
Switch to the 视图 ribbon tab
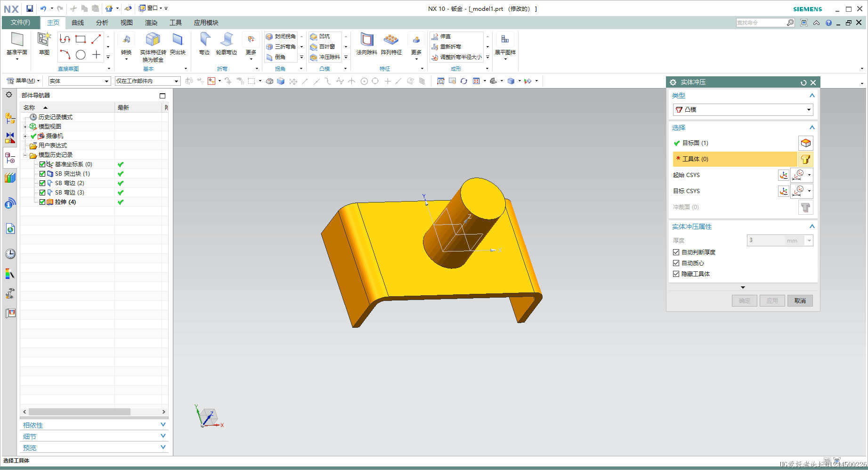tap(126, 23)
